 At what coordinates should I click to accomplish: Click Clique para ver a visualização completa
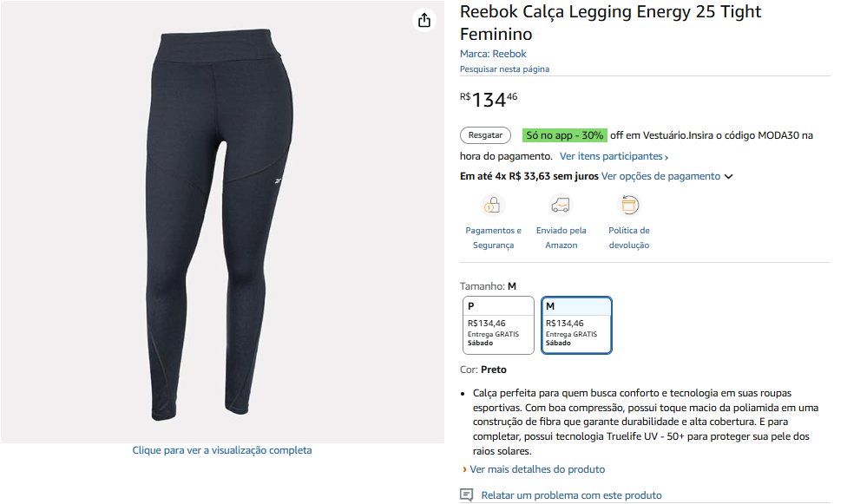[x=222, y=450]
